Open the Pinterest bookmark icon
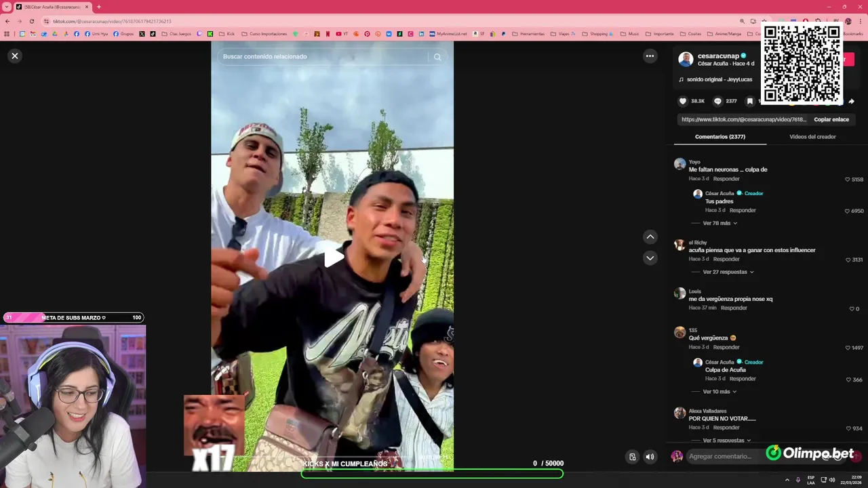This screenshot has height=488, width=868. click(x=367, y=34)
